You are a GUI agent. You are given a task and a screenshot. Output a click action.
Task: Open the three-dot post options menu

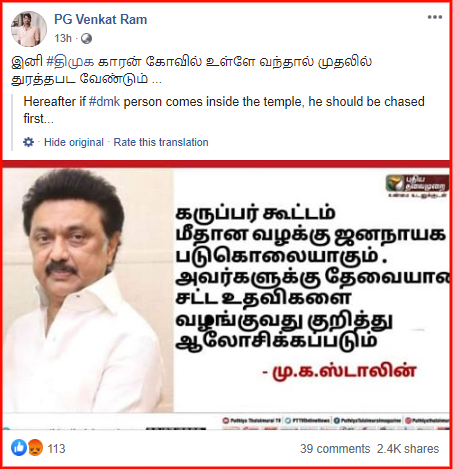click(435, 17)
